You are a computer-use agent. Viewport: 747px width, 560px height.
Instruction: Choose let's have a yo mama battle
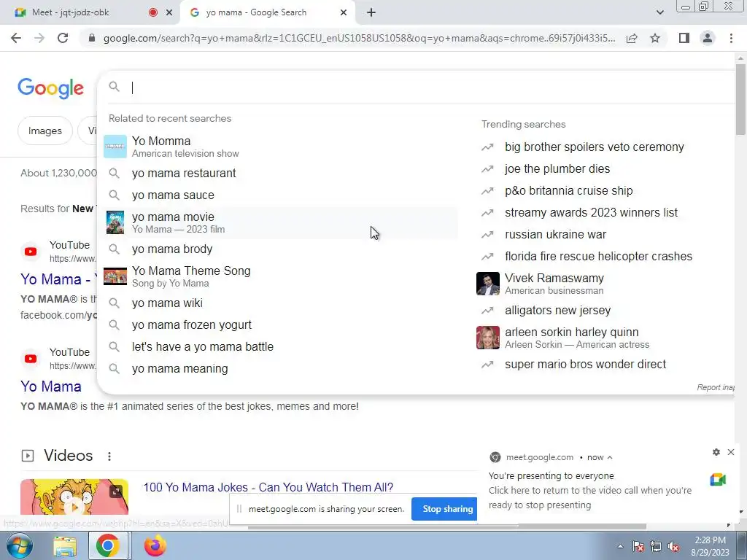click(x=279, y=346)
